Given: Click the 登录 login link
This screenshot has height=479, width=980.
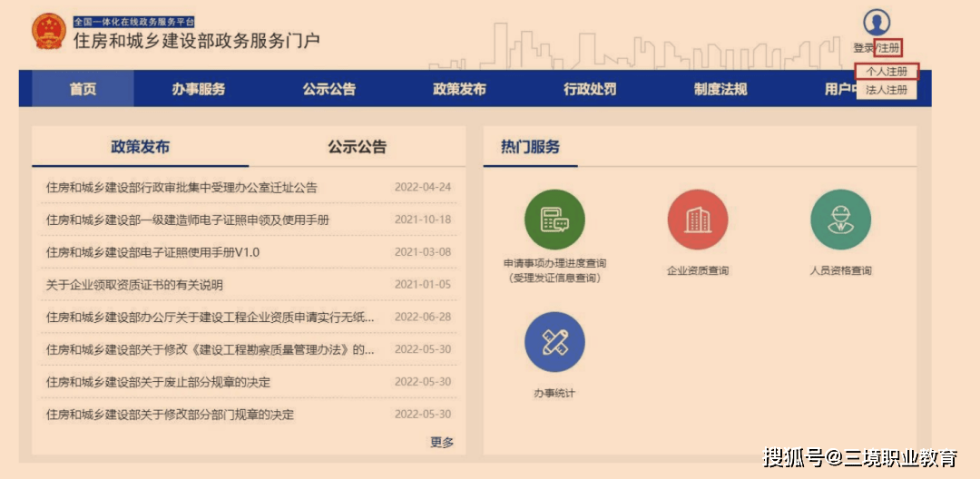Looking at the screenshot, I should click(x=863, y=48).
